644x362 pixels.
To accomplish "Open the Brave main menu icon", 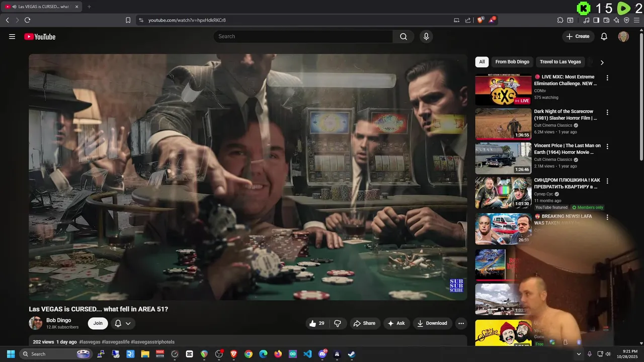I will (x=637, y=20).
